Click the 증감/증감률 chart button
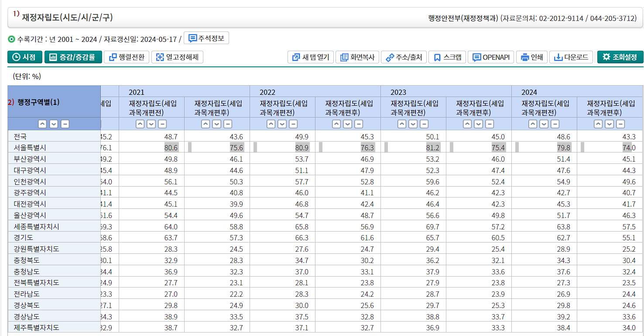Screen dimensions: 644x336 [x=73, y=57]
